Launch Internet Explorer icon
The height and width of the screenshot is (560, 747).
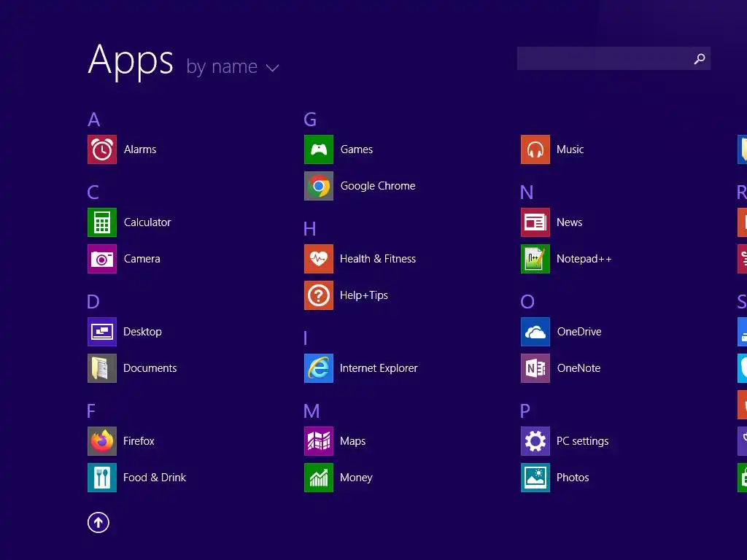(x=319, y=368)
